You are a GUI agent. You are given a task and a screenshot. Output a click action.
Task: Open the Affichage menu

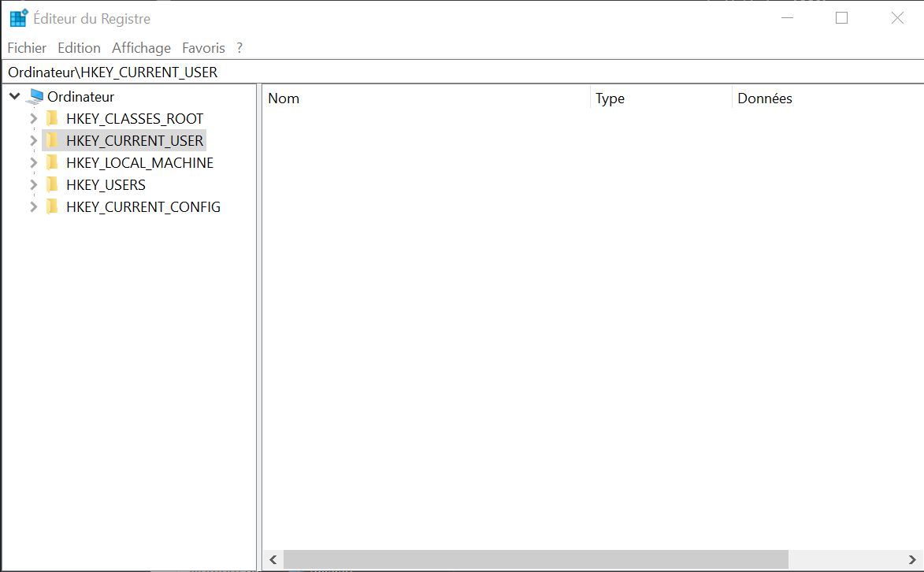click(x=140, y=47)
